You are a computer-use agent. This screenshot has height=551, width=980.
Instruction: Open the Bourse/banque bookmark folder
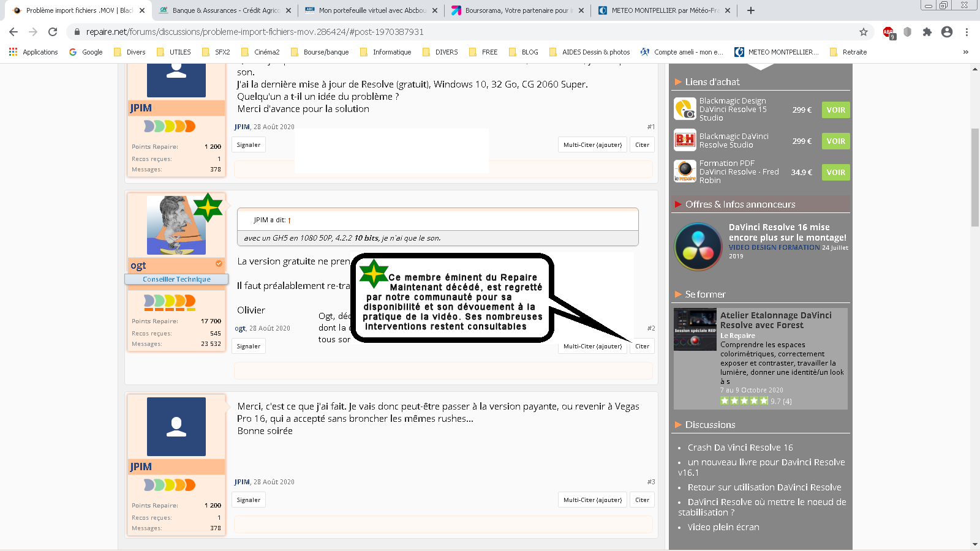(x=320, y=52)
